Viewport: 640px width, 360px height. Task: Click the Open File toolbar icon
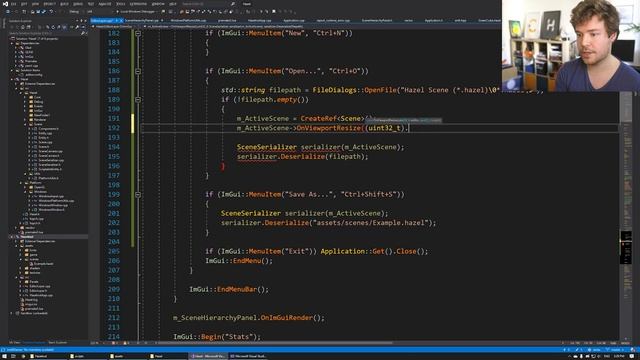click(x=32, y=11)
